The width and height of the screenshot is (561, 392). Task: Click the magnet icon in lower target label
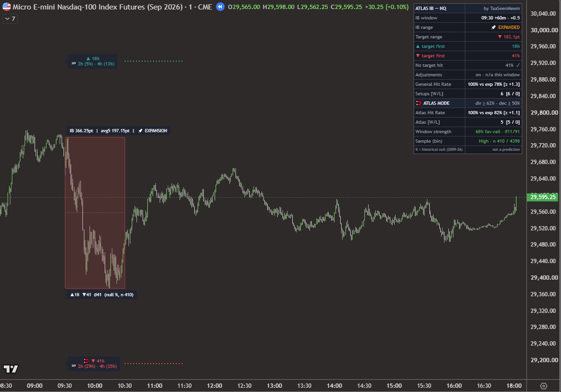86,361
